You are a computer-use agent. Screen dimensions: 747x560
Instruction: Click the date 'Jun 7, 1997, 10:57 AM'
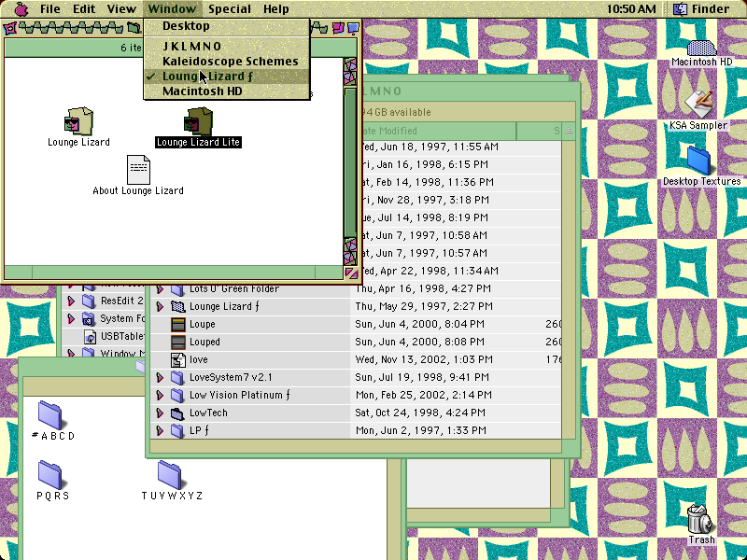pyautogui.click(x=430, y=253)
